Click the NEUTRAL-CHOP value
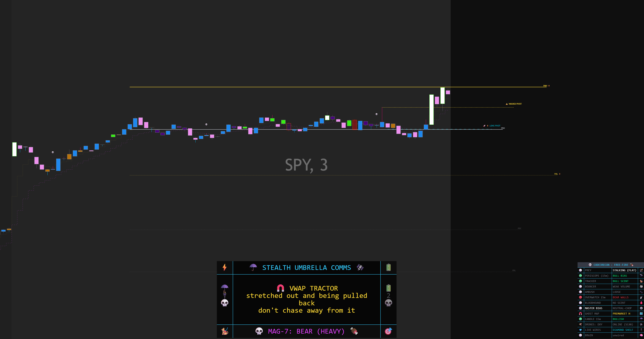This screenshot has height=339, width=644. (x=622, y=308)
